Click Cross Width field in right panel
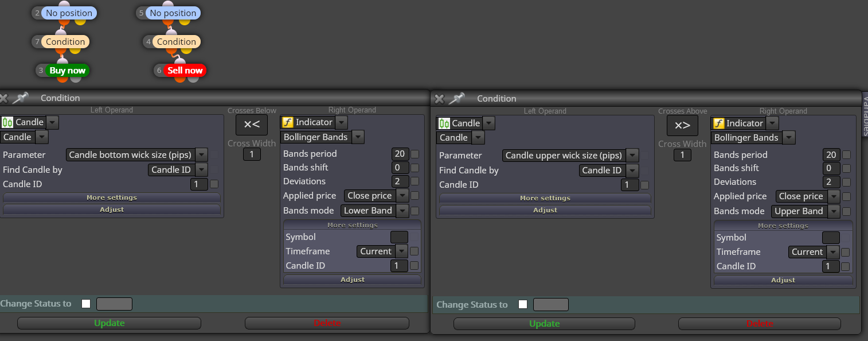This screenshot has height=341, width=868. pyautogui.click(x=682, y=154)
